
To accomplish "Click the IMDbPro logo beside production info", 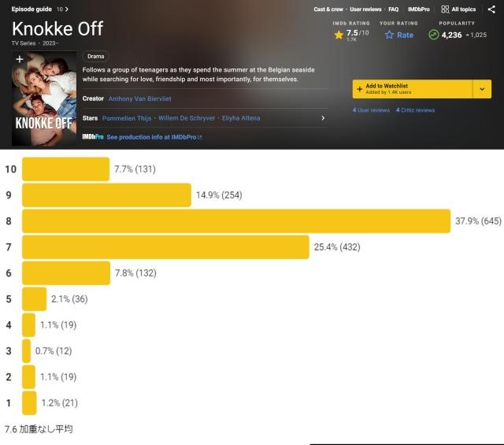I will pos(93,137).
